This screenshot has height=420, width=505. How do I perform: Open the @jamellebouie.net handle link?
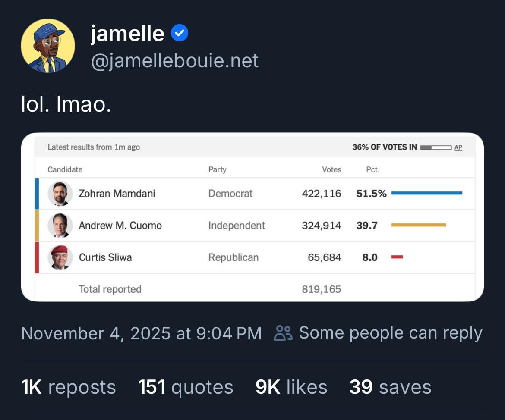(x=175, y=61)
